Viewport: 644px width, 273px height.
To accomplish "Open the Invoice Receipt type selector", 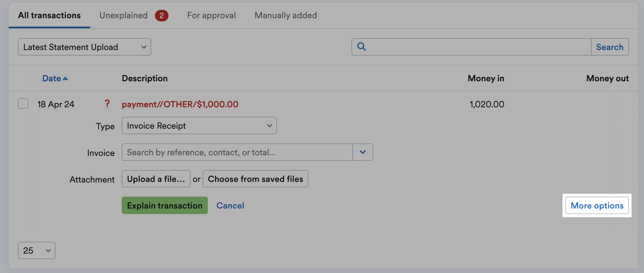I will click(x=199, y=126).
